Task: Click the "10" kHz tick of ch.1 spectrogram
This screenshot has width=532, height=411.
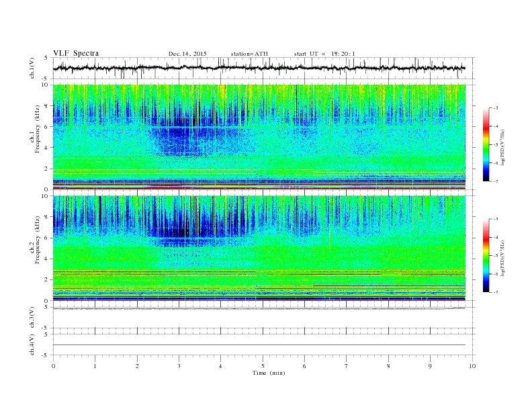Action: tap(46, 85)
